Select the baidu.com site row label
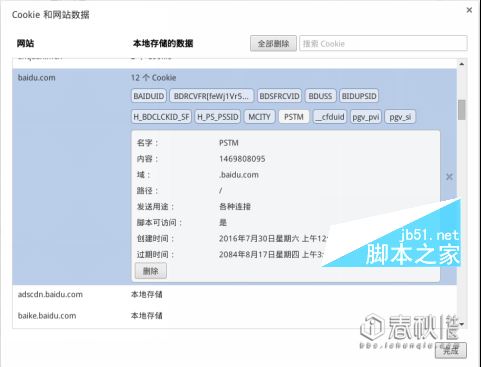The height and width of the screenshot is (367, 481). [37, 78]
